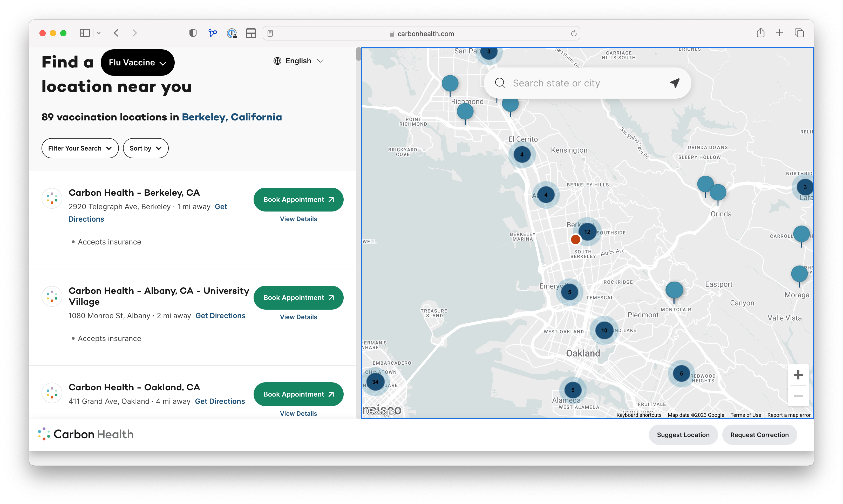Open the Safari share menu

[x=760, y=33]
